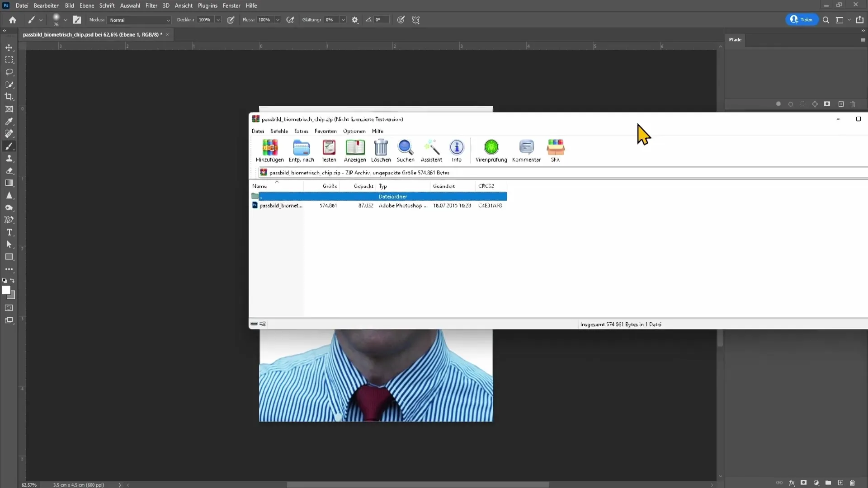Click the Hinzufügen icon in WinRAR

coord(270,151)
